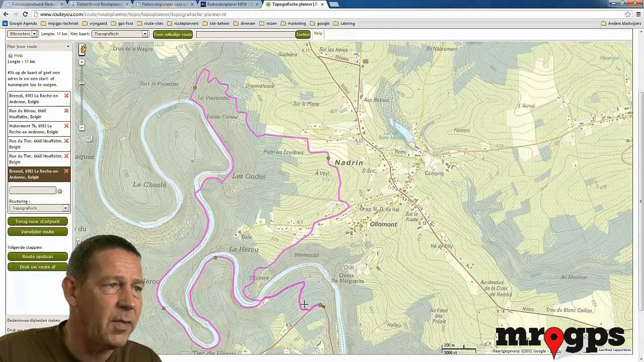Image resolution: width=644 pixels, height=362 pixels.
Task: Bookmark the page with the star icon
Action: 627,15
